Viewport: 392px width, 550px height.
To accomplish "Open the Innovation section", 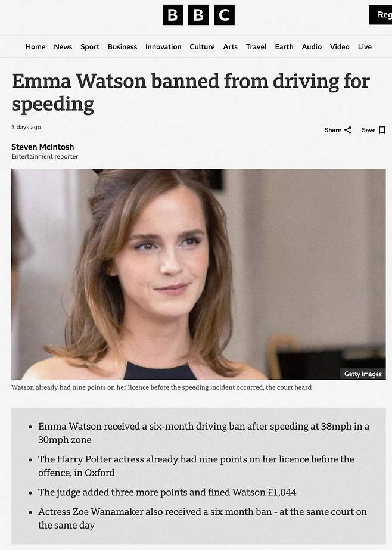I will click(x=163, y=47).
